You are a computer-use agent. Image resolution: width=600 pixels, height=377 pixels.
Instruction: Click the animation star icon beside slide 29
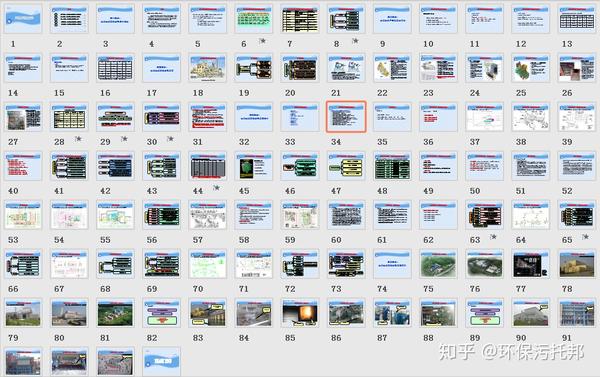coord(124,138)
